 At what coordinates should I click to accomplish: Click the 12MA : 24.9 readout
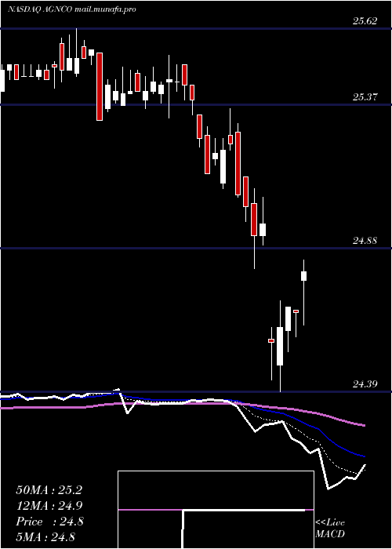[x=49, y=506]
